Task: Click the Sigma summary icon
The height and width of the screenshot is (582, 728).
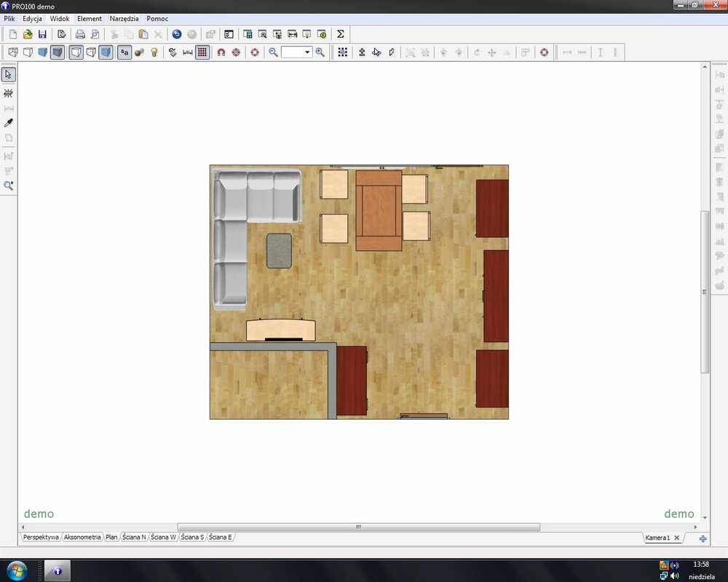Action: (340, 34)
